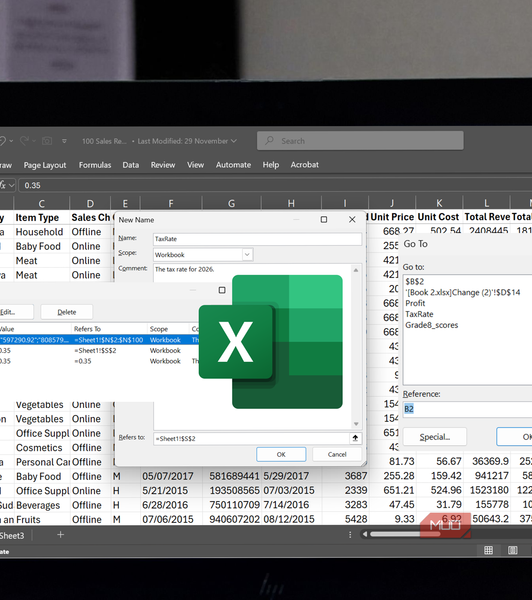
Task: Click the date cell 6/28/2016
Action: tap(171, 505)
